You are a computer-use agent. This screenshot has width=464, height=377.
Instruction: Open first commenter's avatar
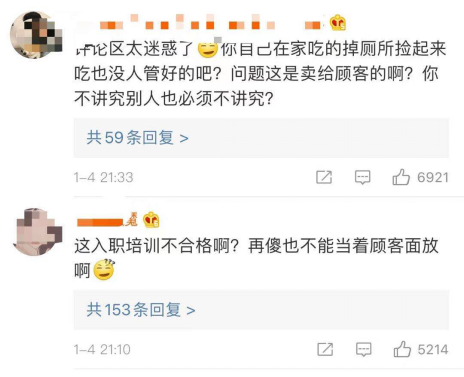coord(37,35)
